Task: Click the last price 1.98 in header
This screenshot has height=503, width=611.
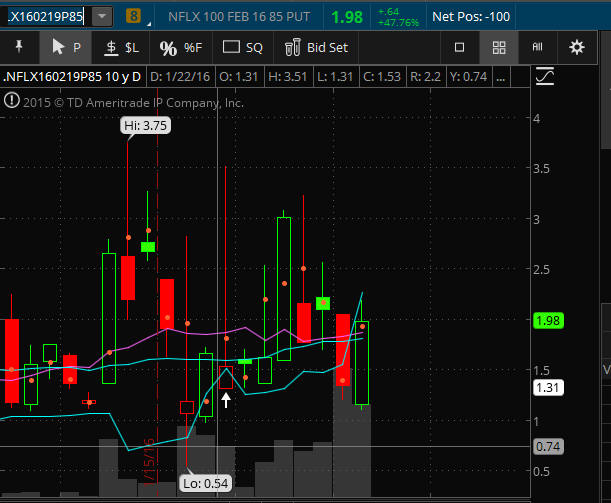Action: tap(347, 17)
